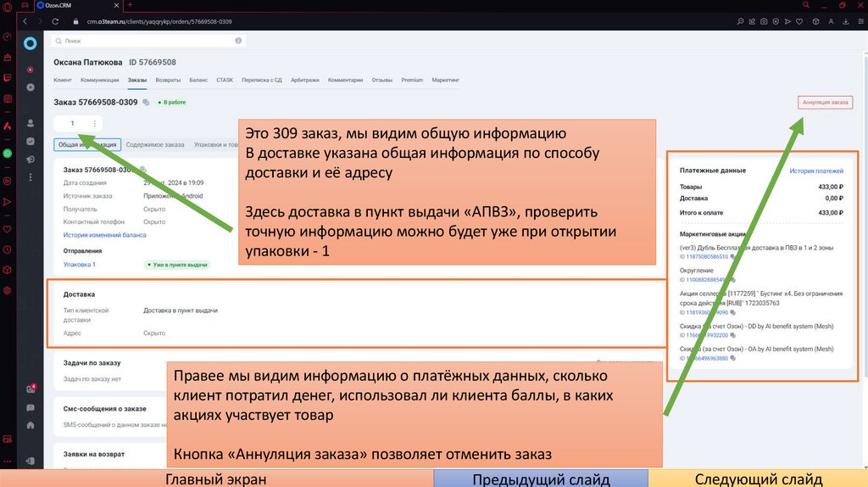The image size is (868, 487).
Task: Click the browser back arrow
Action: tap(25, 21)
